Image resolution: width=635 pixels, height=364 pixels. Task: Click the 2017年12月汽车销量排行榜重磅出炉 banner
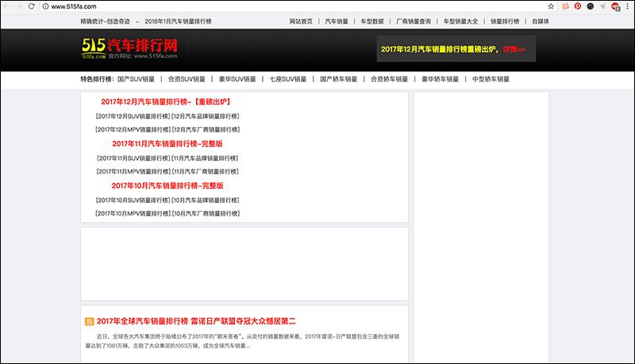[456, 49]
